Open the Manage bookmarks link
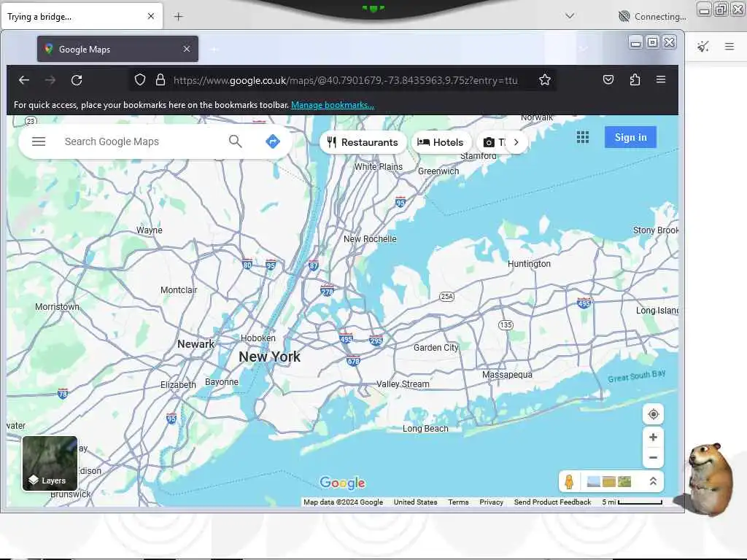This screenshot has height=560, width=747. (x=333, y=105)
